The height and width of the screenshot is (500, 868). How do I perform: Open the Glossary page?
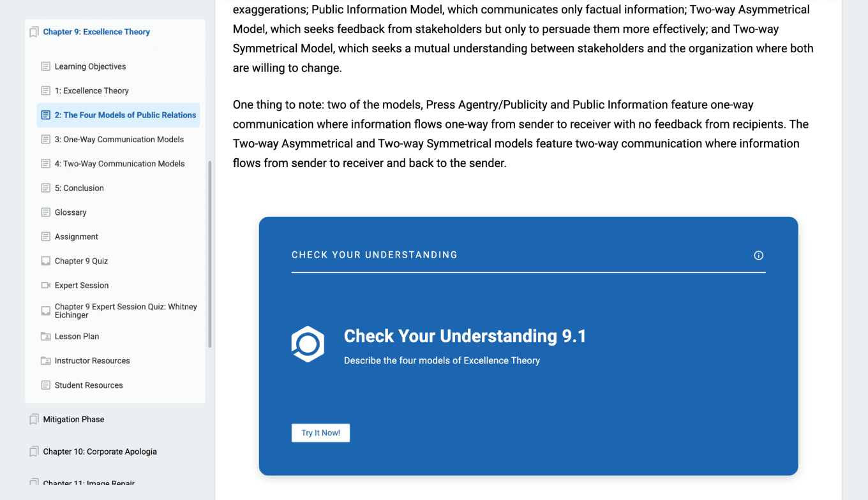pos(70,212)
